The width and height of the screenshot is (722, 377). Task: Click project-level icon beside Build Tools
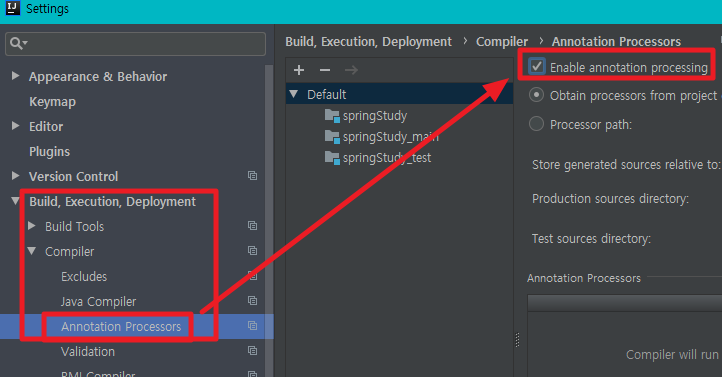(252, 226)
